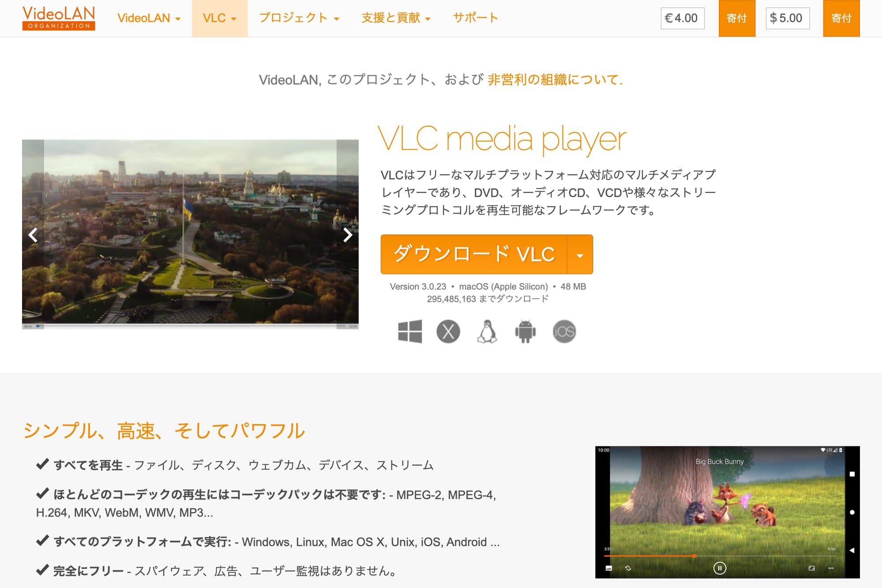Show next carousel slide
Viewport: 882px width, 588px height.
click(348, 235)
